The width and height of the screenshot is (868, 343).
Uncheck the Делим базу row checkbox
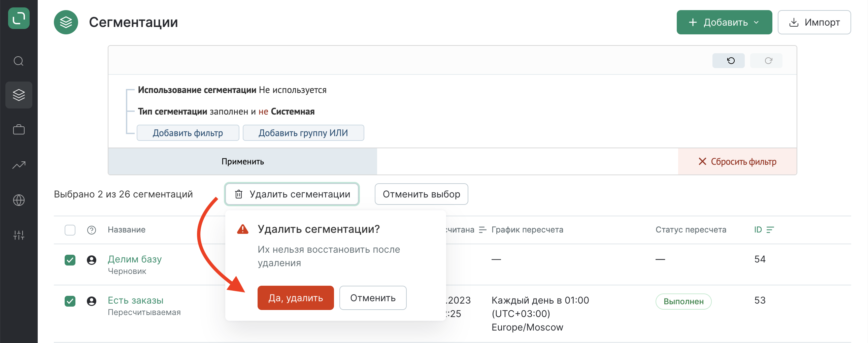pos(70,260)
